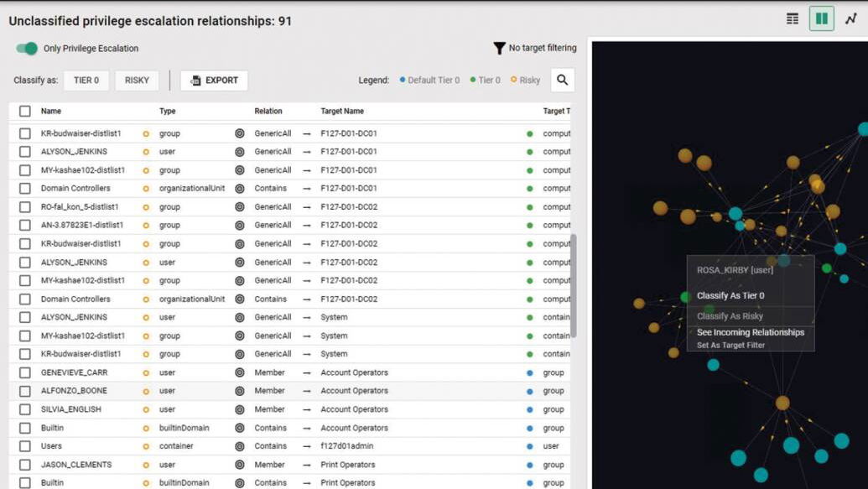Viewport: 868px width, 489px height.
Task: Sort by the Target Name column header
Action: tap(342, 111)
